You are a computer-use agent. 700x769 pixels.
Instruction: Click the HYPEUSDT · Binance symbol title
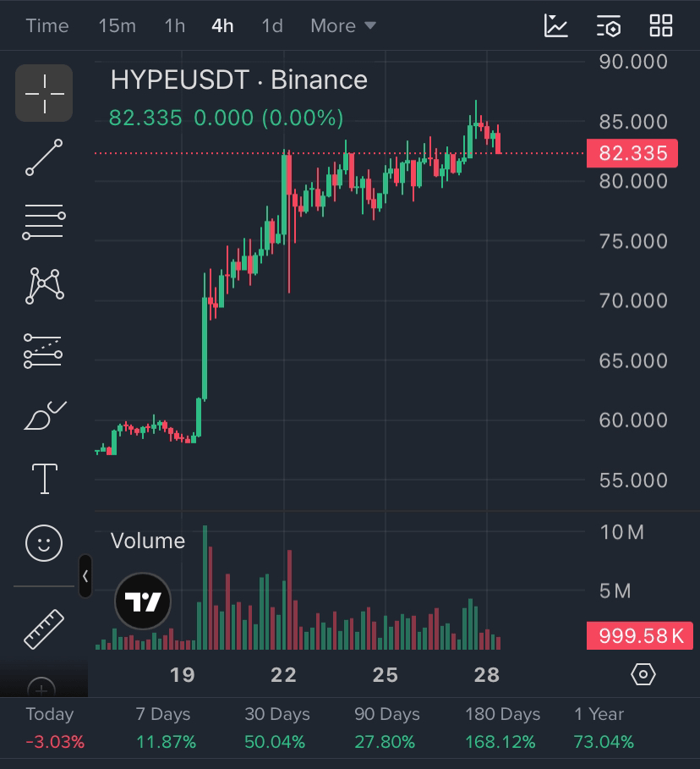pos(238,80)
